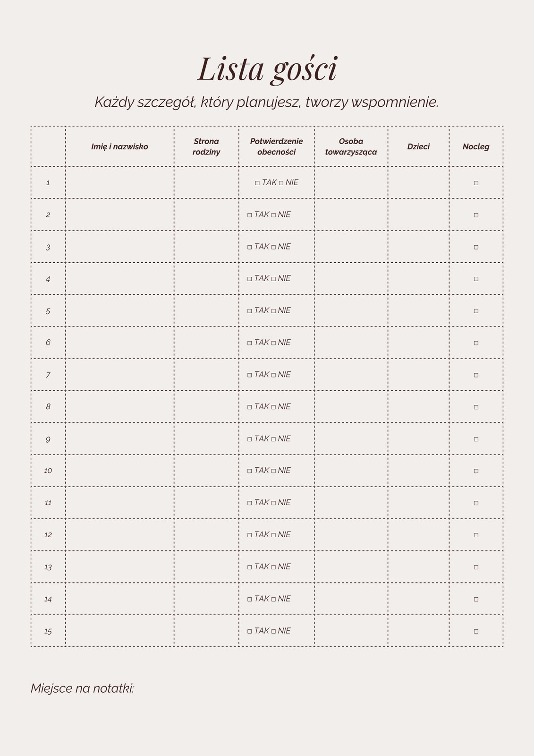Click the Lista gości title
The width and height of the screenshot is (534, 756).
tap(267, 69)
